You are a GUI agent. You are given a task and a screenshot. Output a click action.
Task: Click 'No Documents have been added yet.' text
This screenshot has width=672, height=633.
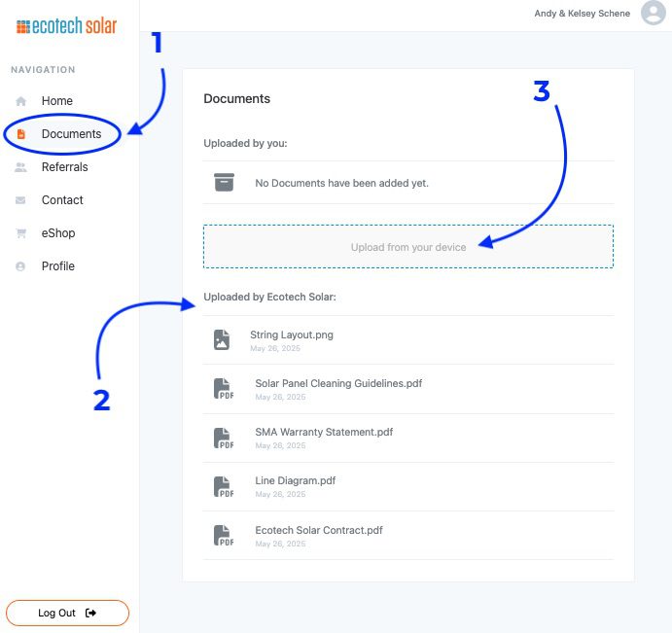click(341, 184)
